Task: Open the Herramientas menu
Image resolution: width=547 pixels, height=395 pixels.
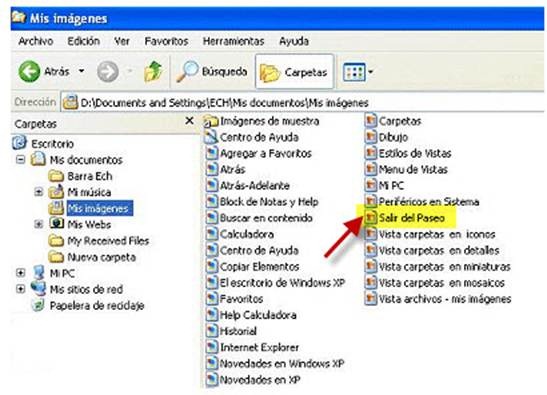Action: point(234,41)
